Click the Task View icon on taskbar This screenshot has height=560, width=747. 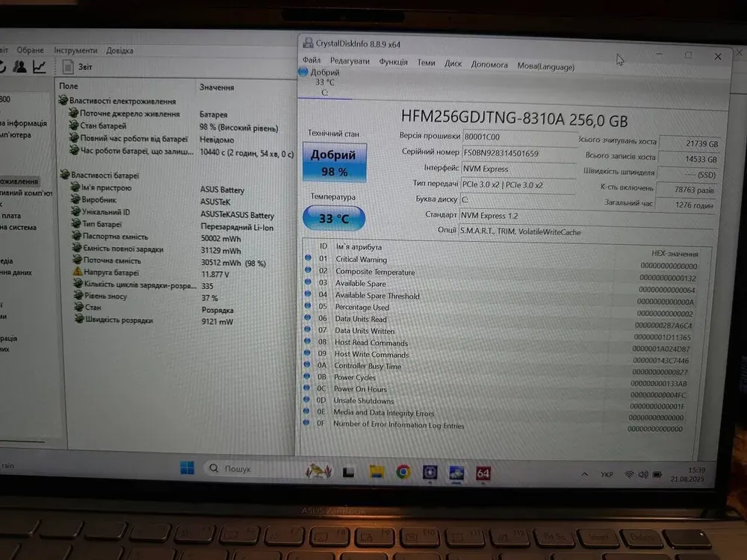coord(348,472)
